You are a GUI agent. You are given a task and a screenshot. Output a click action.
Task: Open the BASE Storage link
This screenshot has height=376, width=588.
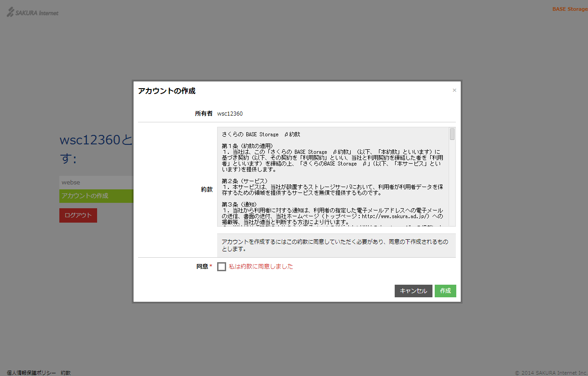coord(570,9)
